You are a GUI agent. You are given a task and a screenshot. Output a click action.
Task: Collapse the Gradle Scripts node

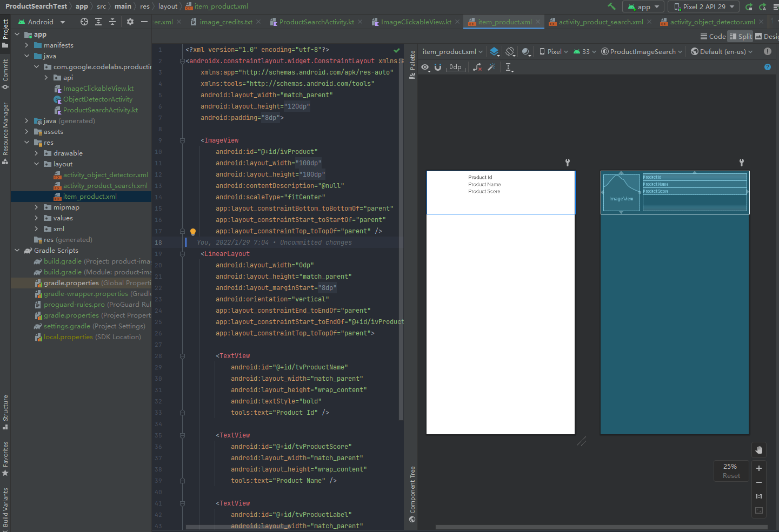[17, 251]
